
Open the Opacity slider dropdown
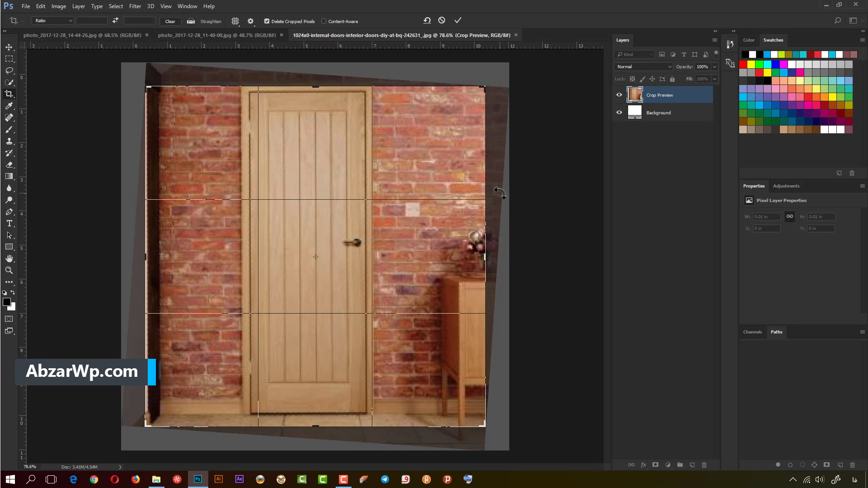click(x=714, y=67)
